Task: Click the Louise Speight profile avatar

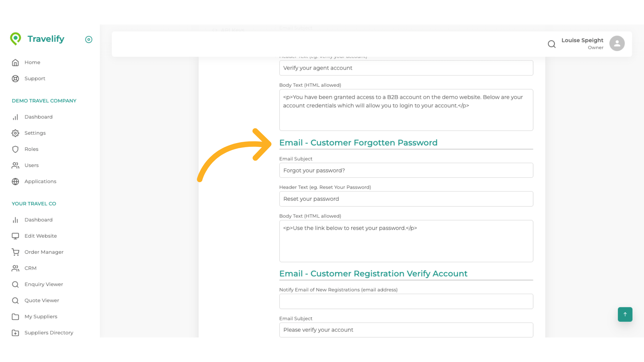Action: click(617, 43)
